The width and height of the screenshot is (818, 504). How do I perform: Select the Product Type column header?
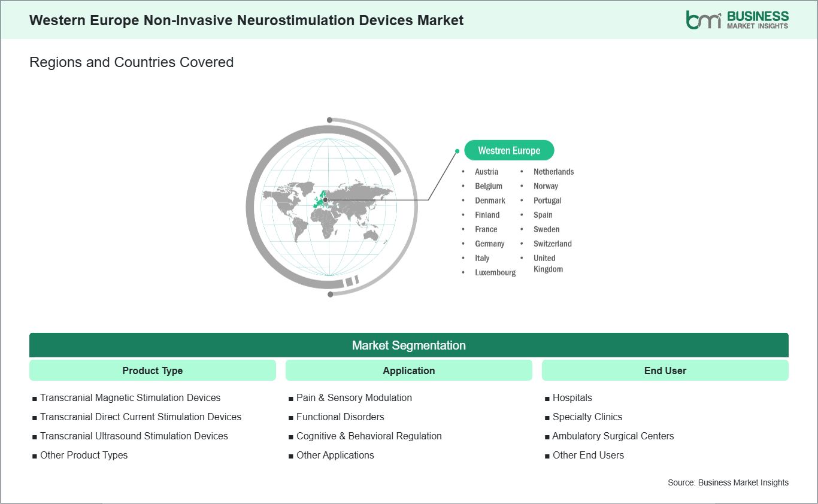[153, 371]
